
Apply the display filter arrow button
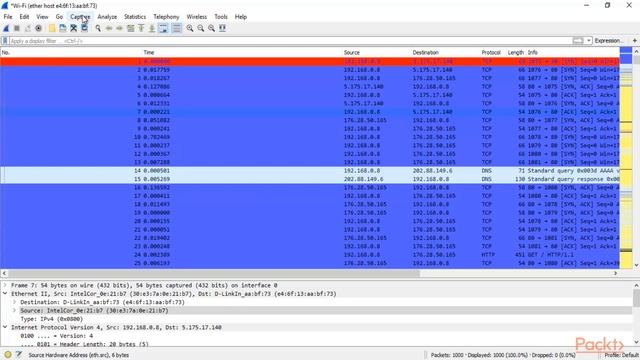(x=578, y=41)
